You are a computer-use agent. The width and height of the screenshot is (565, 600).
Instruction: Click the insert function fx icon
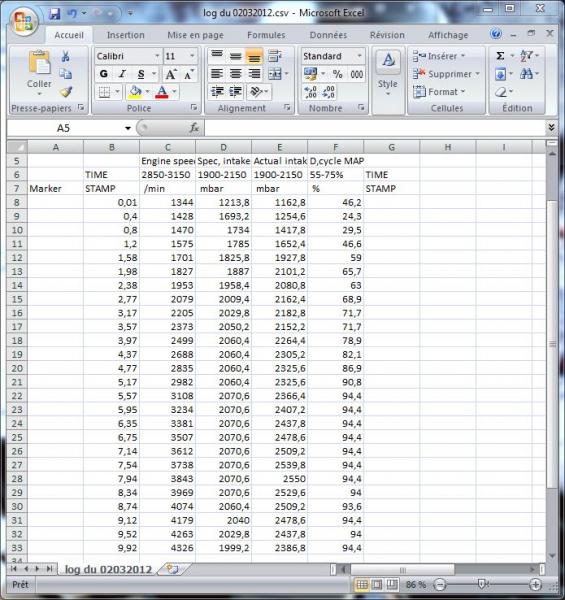pos(194,128)
